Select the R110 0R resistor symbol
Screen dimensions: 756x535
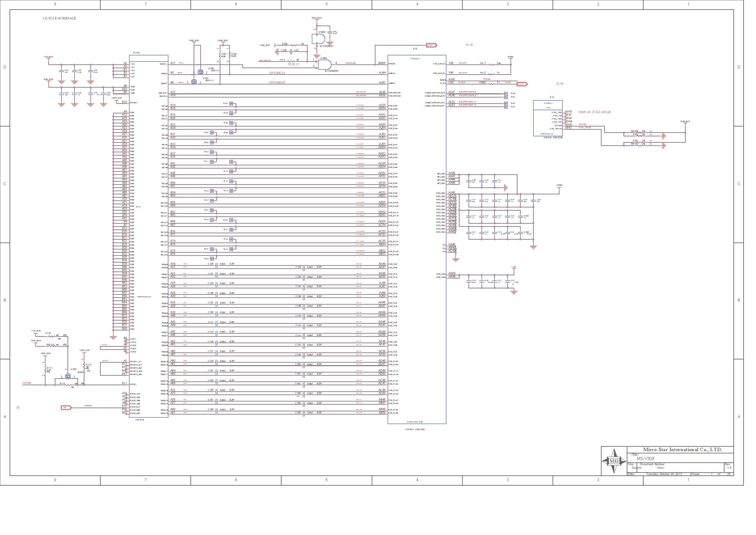[52, 336]
